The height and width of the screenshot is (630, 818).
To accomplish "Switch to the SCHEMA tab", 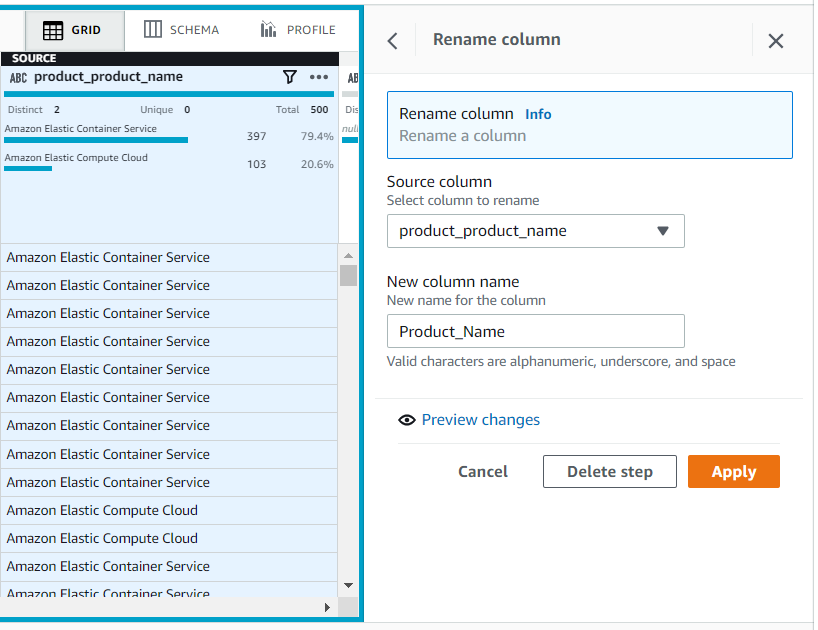I will [181, 29].
